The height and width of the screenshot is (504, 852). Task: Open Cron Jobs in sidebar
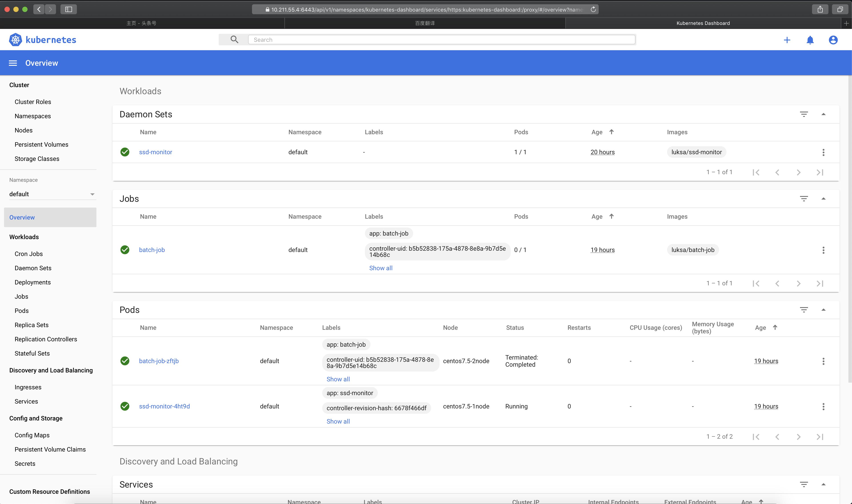pyautogui.click(x=28, y=254)
